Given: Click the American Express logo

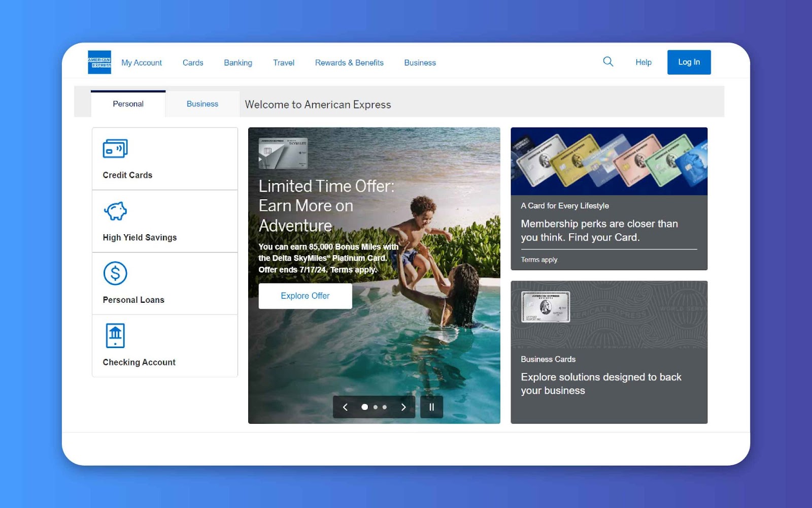Looking at the screenshot, I should click(x=99, y=62).
